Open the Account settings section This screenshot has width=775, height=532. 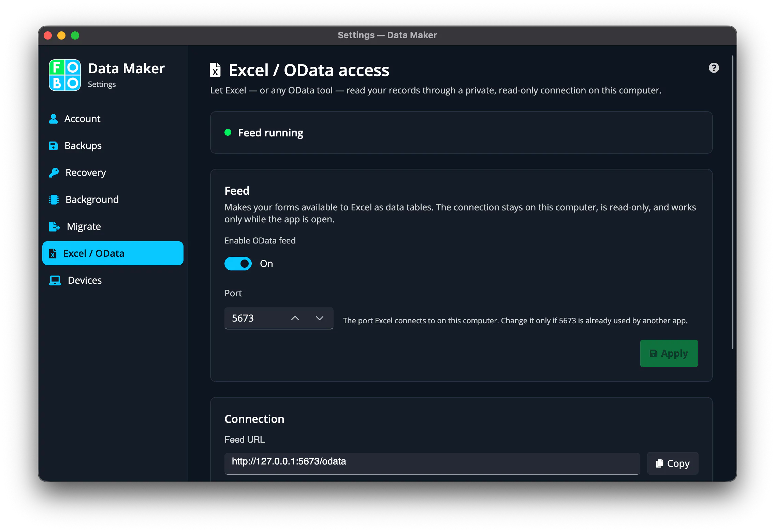[113, 119]
